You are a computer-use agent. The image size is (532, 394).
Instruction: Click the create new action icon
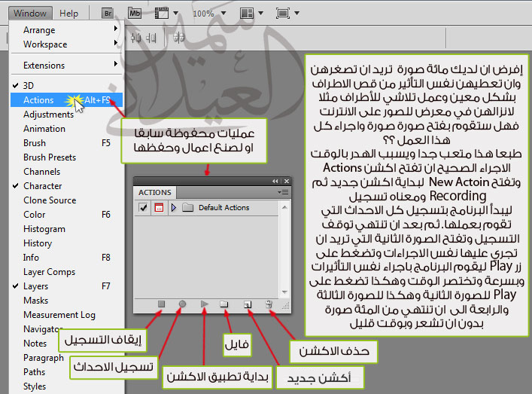point(247,304)
